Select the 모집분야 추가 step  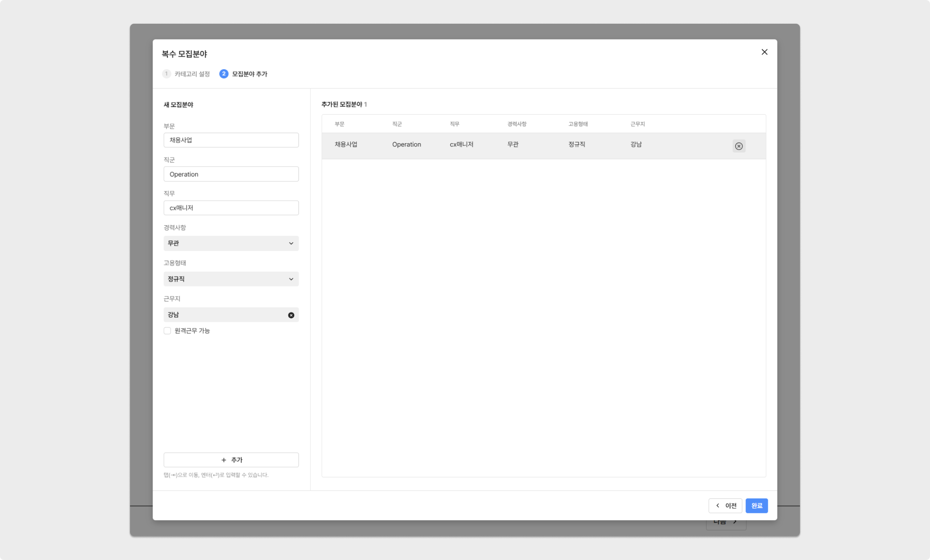click(250, 74)
